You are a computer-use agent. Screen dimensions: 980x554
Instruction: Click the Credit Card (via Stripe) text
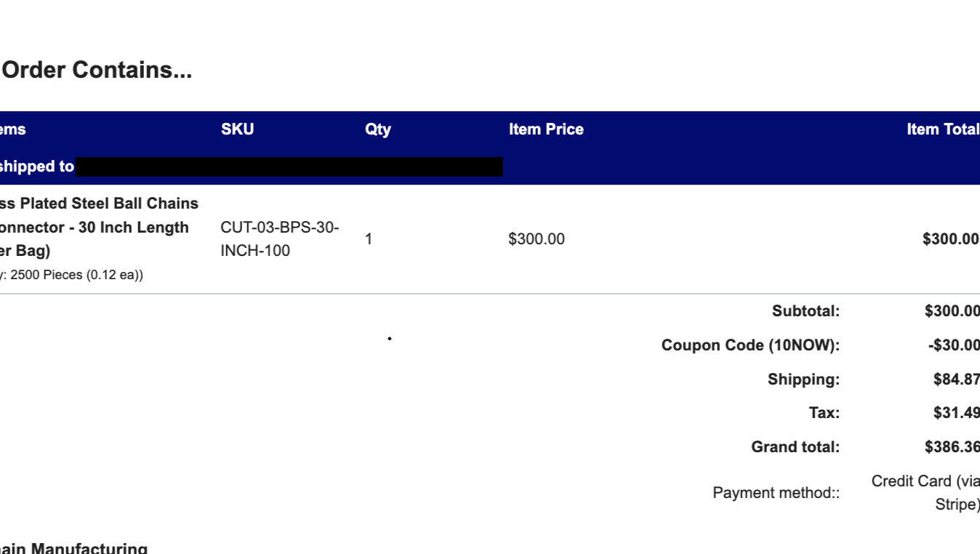tap(926, 492)
